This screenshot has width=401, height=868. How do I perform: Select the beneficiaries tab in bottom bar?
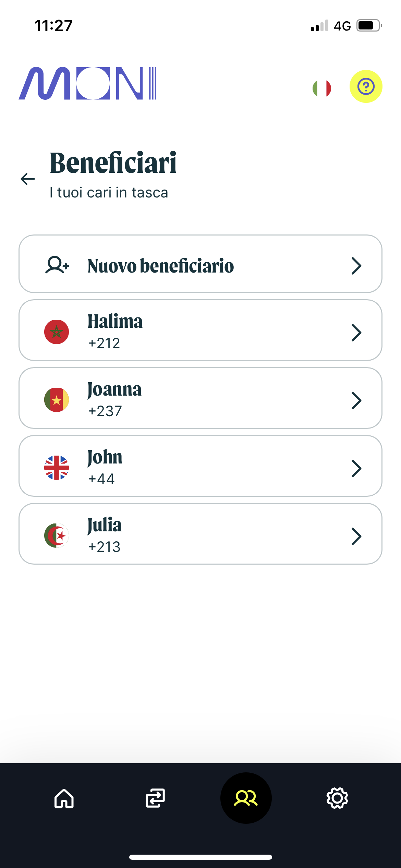pyautogui.click(x=246, y=798)
